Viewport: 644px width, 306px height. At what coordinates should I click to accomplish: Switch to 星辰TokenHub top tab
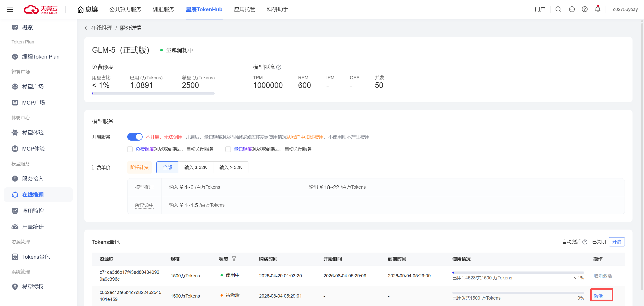(204, 9)
